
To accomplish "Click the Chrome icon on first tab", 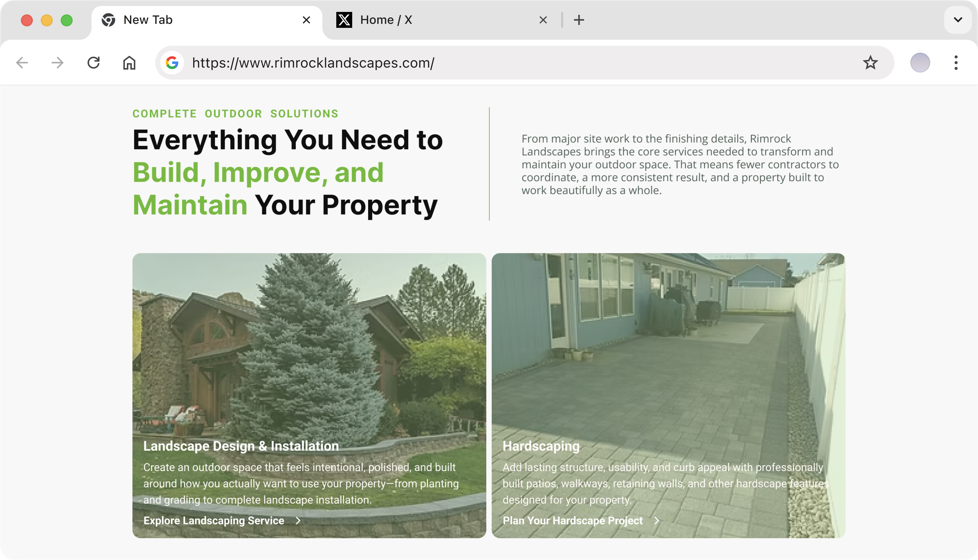I will pos(108,20).
